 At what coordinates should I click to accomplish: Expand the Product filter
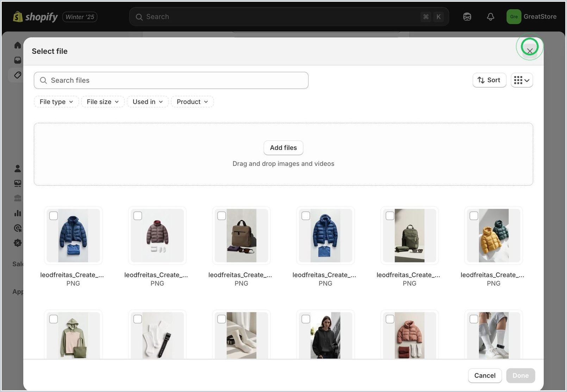click(192, 102)
